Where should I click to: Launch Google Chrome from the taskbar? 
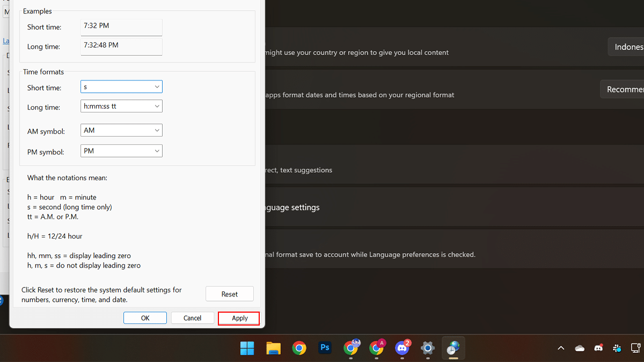tap(299, 348)
